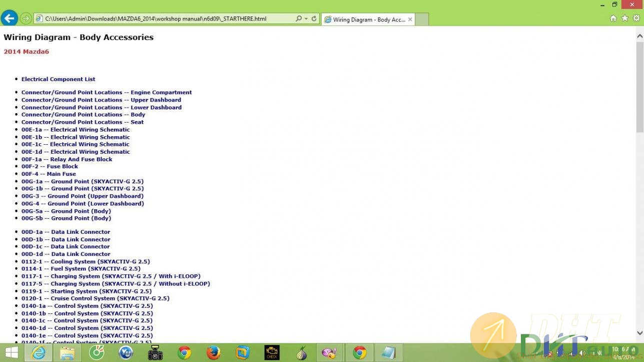Screen dimensions: 644x362
Task: Click the browser Forward arrow button
Action: click(x=26, y=19)
